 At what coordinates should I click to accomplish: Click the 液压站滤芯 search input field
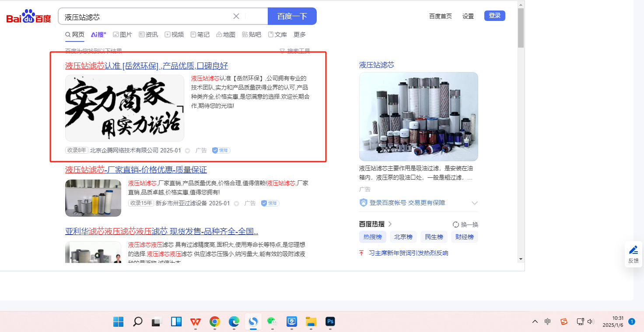(144, 17)
